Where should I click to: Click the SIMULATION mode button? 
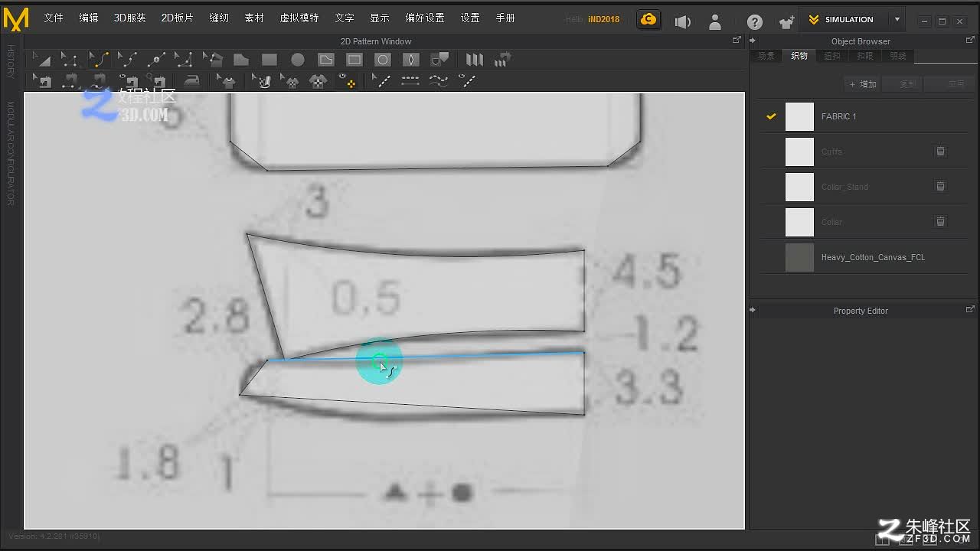point(841,20)
